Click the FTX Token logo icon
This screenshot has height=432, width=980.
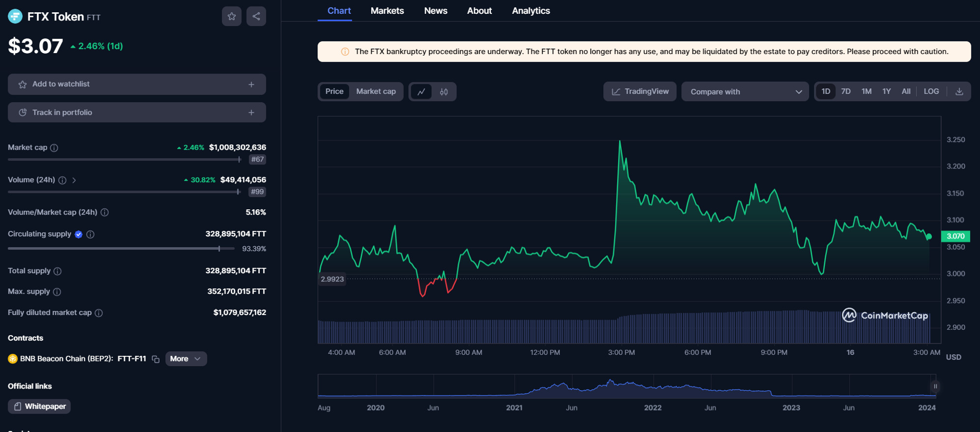[x=15, y=16]
